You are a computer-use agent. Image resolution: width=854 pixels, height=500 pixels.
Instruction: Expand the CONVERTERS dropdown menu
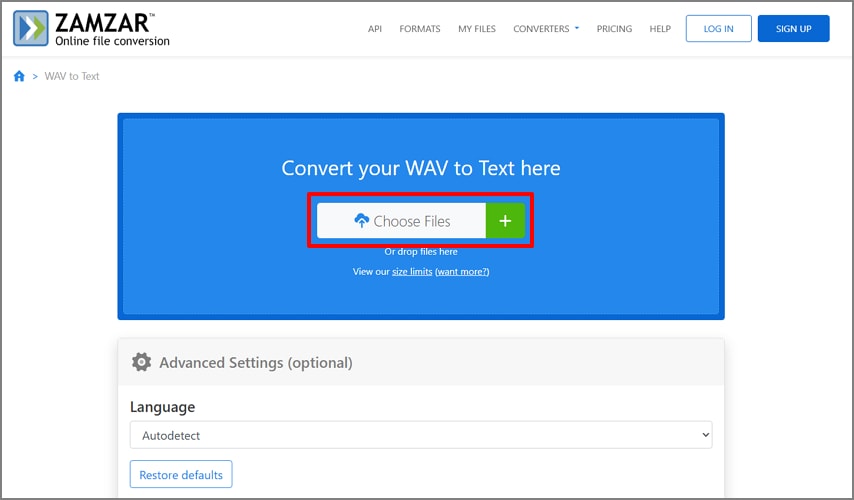[x=546, y=29]
